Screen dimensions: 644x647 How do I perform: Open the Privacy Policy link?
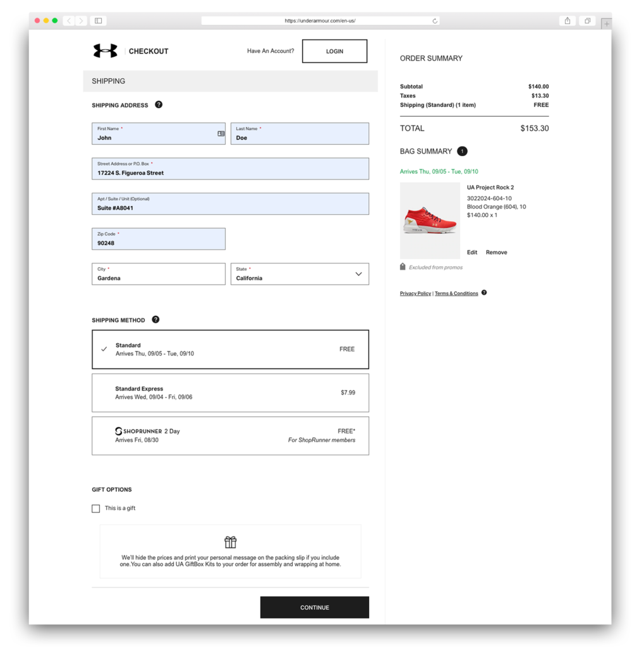[415, 293]
